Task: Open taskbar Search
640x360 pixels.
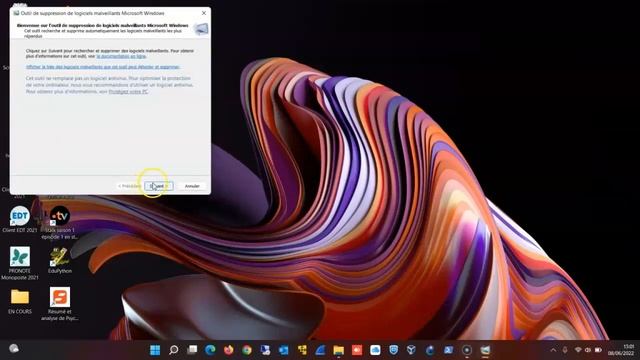Action: (173, 350)
